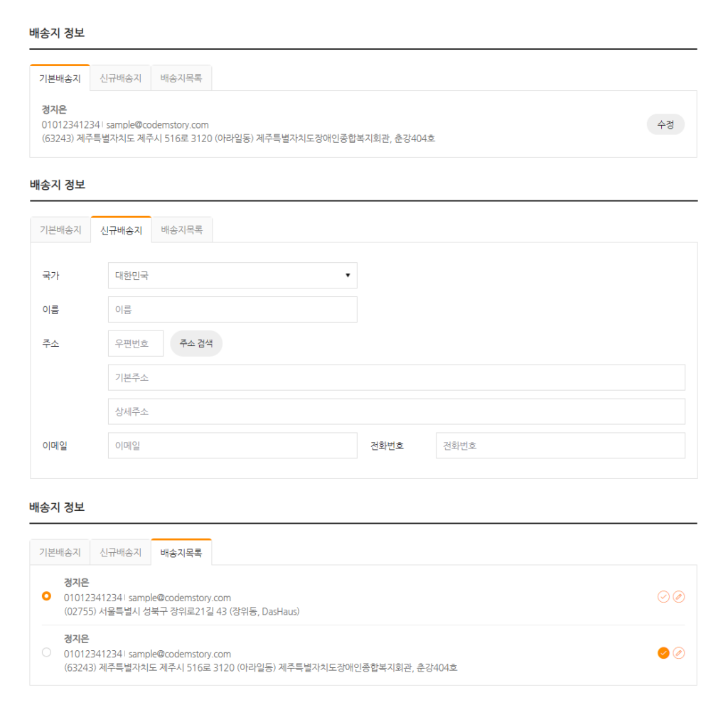Select the 기본배송지 tab above the address list
This screenshot has height=717, width=728.
(x=60, y=552)
